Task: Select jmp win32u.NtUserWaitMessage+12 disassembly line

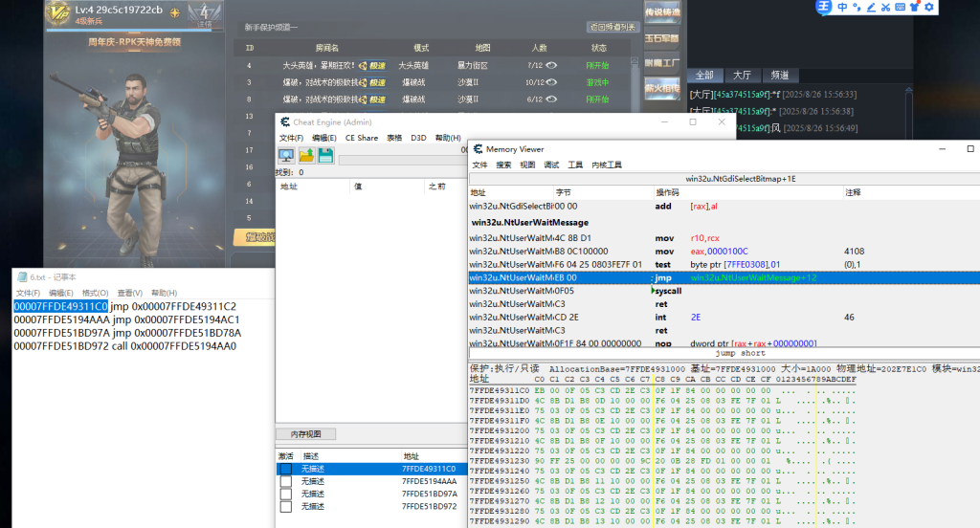Action: tap(724, 277)
